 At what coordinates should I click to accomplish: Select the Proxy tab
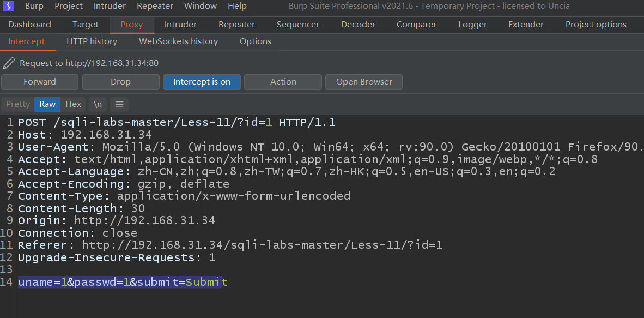[132, 25]
